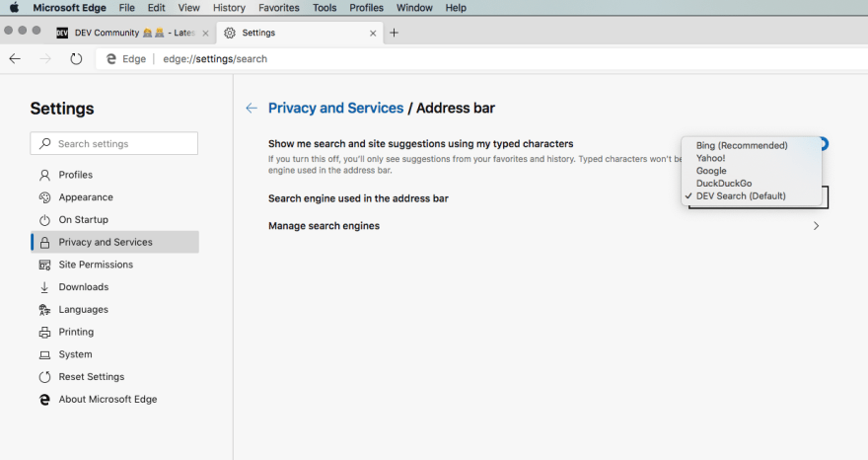Image resolution: width=868 pixels, height=460 pixels.
Task: Click the System laptop icon
Action: 44,354
